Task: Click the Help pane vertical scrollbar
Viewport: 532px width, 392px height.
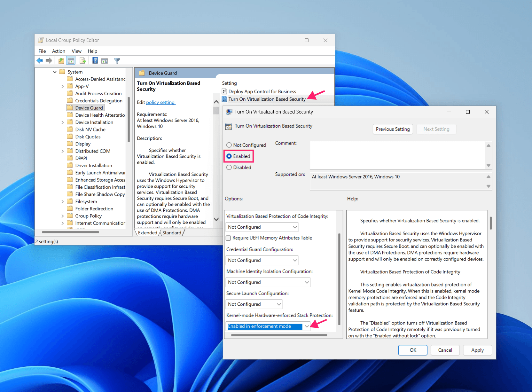Action: [x=490, y=223]
